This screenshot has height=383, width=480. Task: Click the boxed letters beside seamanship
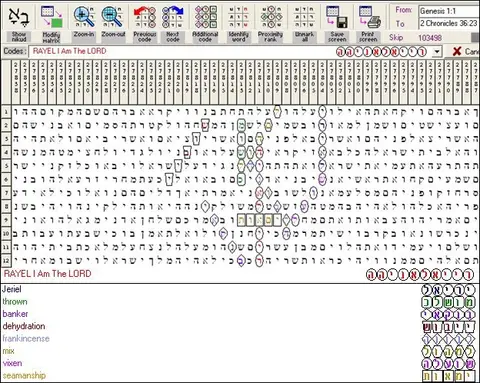[x=448, y=376]
